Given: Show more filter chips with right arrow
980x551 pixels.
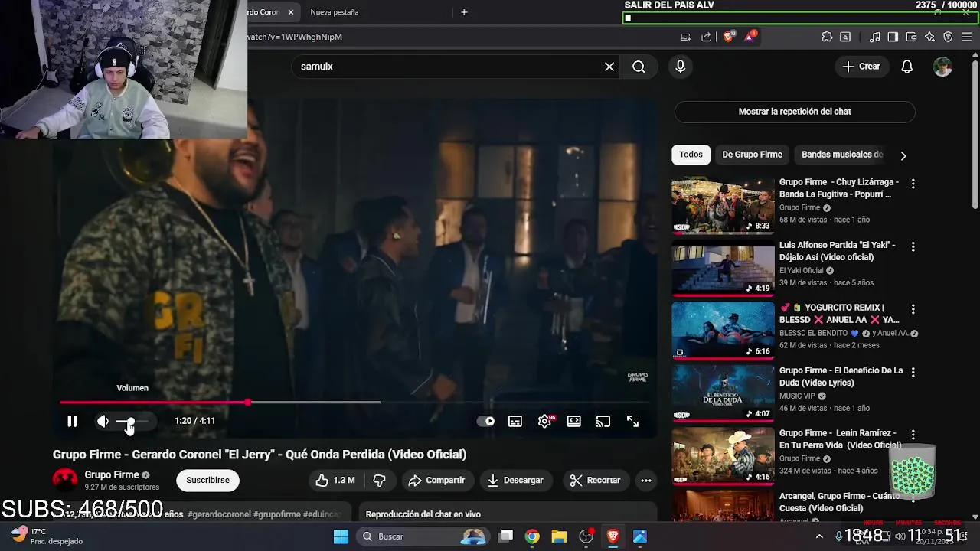Looking at the screenshot, I should [903, 155].
